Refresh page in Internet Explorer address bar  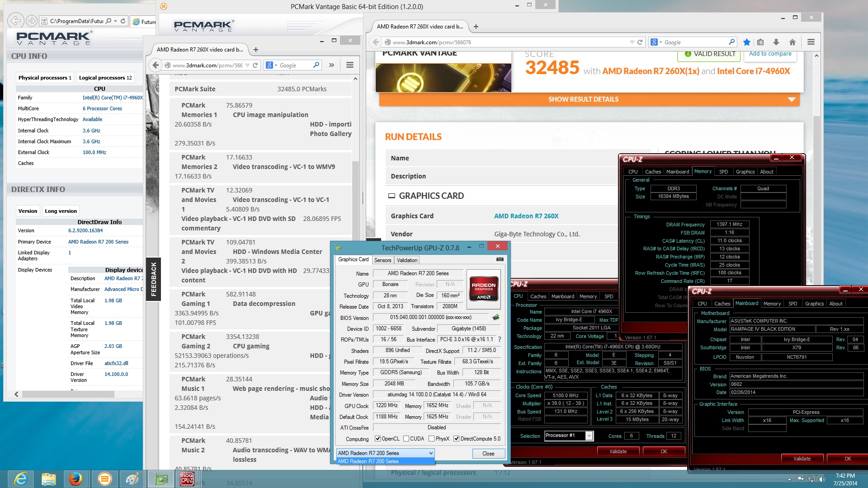coord(123,21)
